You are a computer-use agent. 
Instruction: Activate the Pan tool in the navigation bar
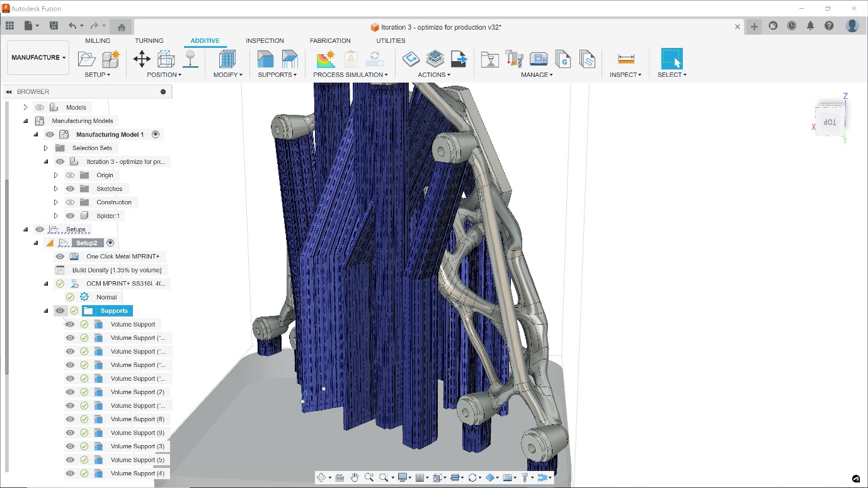coord(354,477)
